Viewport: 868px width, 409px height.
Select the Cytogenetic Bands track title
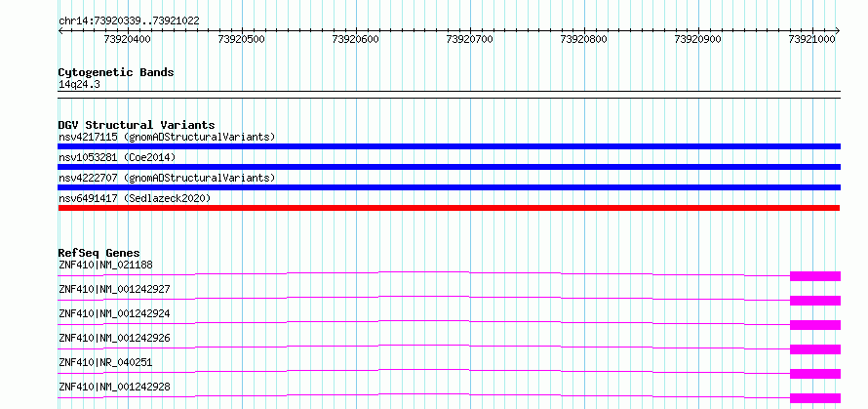116,72
